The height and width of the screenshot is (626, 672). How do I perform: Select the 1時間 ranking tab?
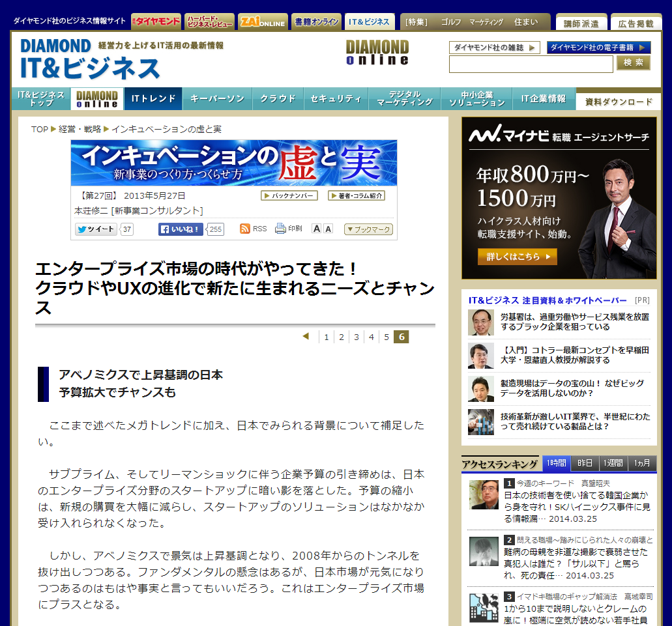[556, 463]
